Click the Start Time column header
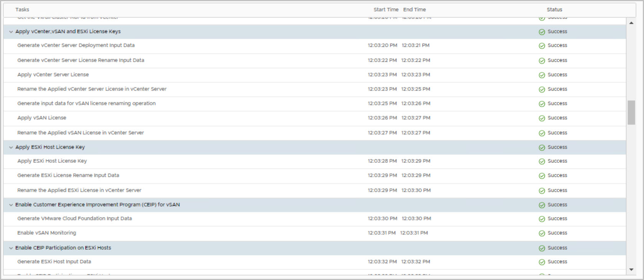Viewport: 644px width, 280px height. [x=386, y=10]
